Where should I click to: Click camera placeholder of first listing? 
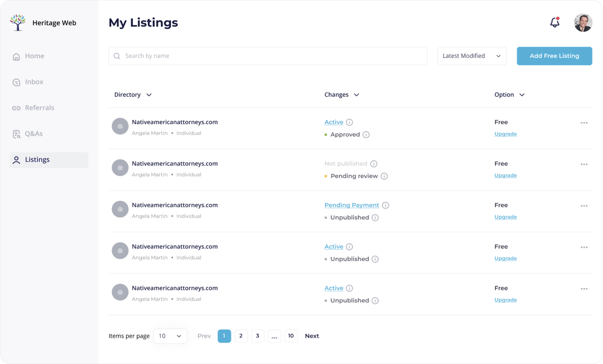click(x=120, y=127)
